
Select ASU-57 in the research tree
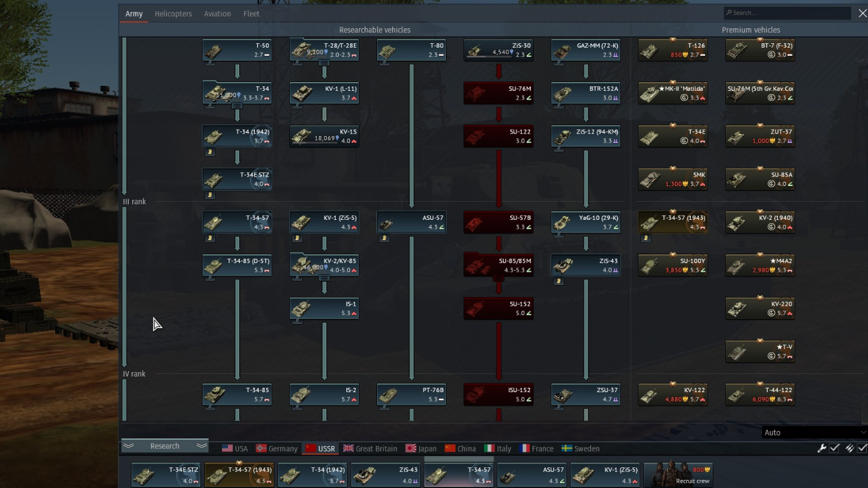pyautogui.click(x=411, y=222)
